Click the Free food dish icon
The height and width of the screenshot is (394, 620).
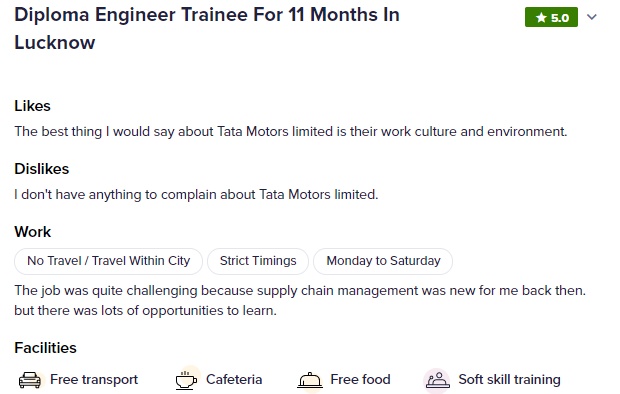click(x=310, y=380)
